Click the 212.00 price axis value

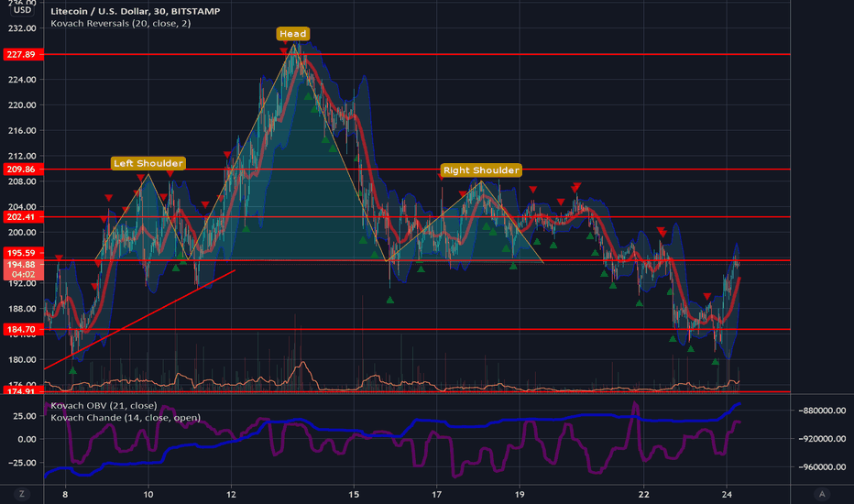[x=22, y=156]
